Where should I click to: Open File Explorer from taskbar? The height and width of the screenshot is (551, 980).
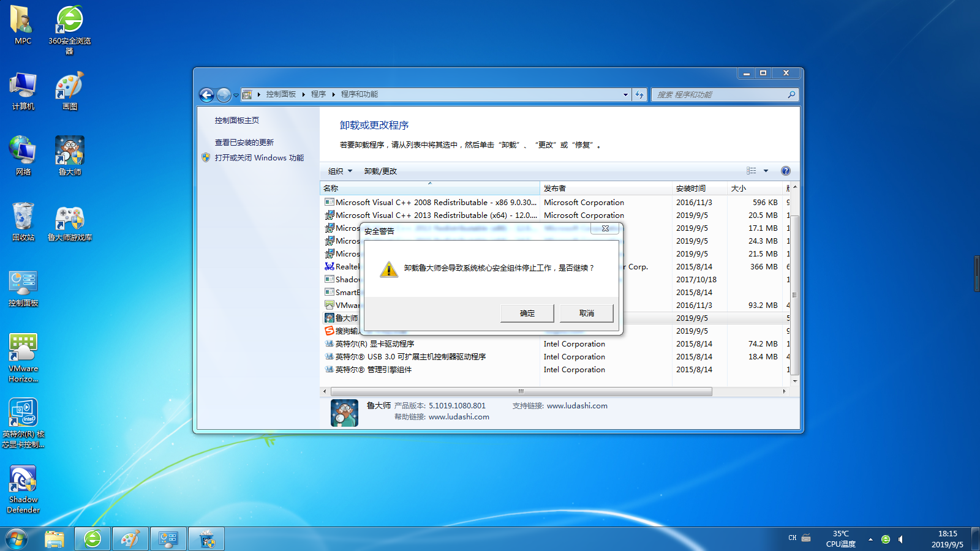(x=55, y=539)
